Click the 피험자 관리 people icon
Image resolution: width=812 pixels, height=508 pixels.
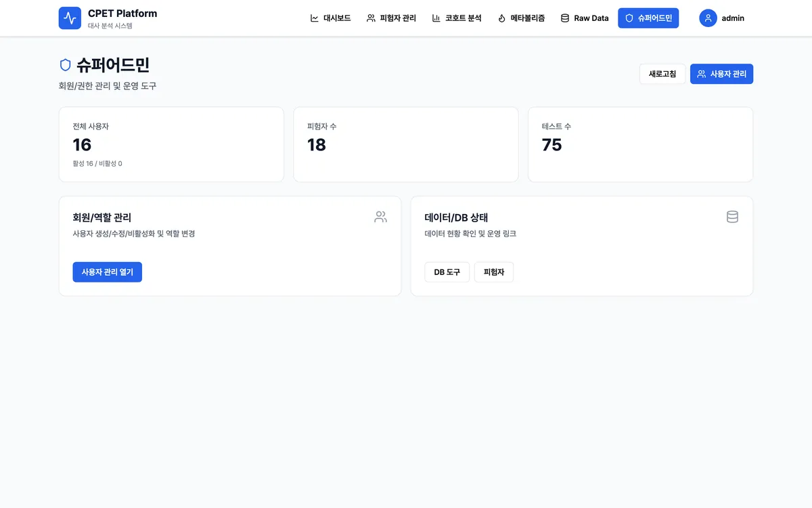pos(372,18)
